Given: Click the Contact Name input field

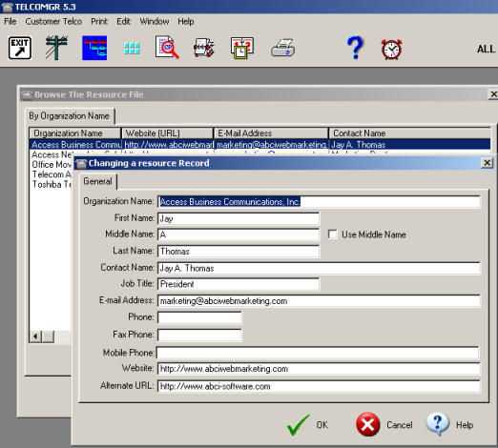Looking at the screenshot, I should 319,268.
